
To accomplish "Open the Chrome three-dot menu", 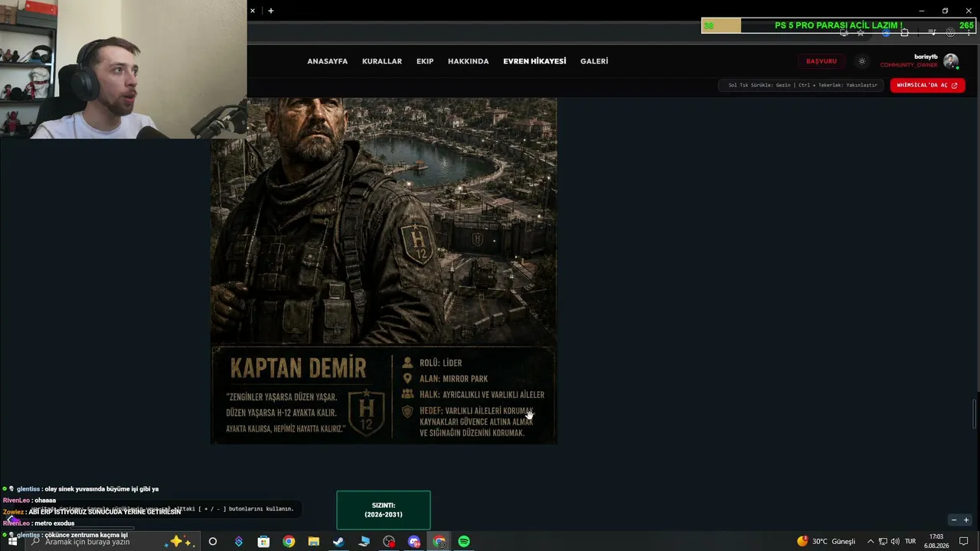I will pyautogui.click(x=969, y=33).
